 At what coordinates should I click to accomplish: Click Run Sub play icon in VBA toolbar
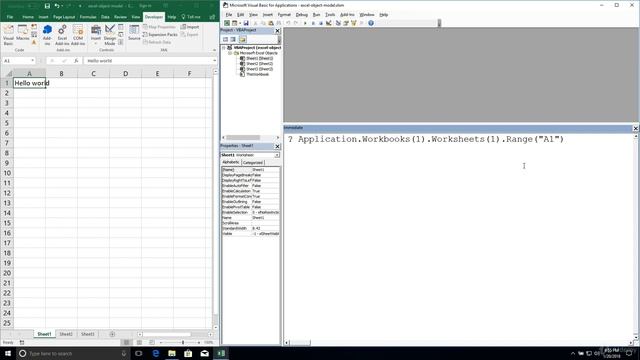pos(305,23)
